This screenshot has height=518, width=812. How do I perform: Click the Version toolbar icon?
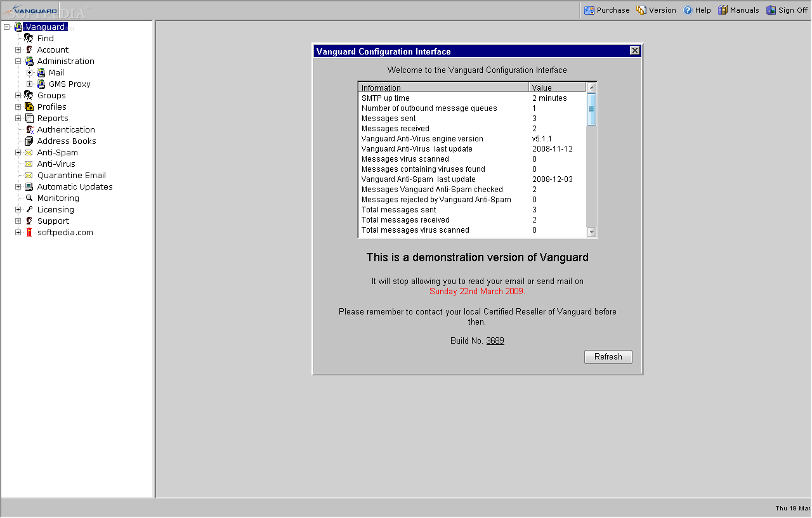click(641, 10)
